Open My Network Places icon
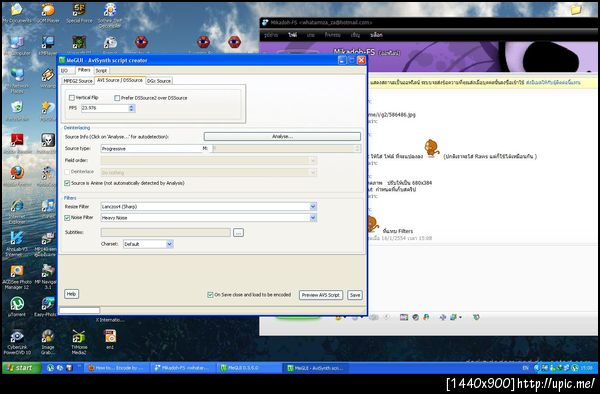The width and height of the screenshot is (600, 394). pos(16,80)
